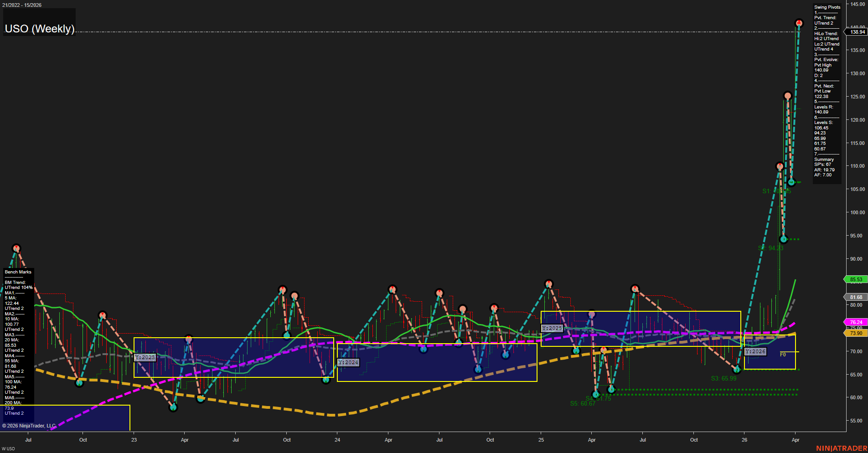Select the red pivot-high marker at the 140.89 peak
The image size is (868, 453).
coord(798,22)
